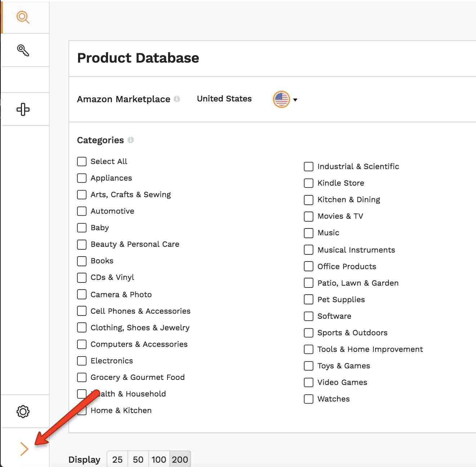Enable the Watches category
This screenshot has height=467, width=476.
[309, 399]
